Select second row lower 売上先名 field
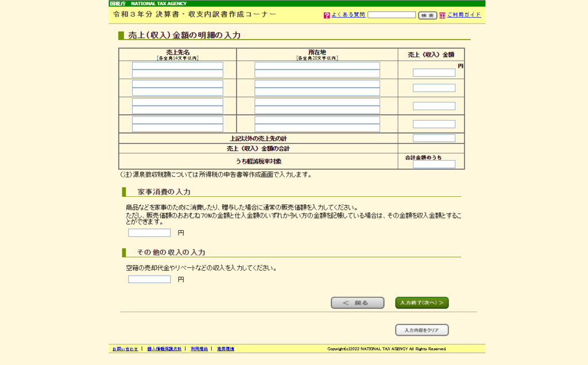588x365 pixels. pos(177,91)
